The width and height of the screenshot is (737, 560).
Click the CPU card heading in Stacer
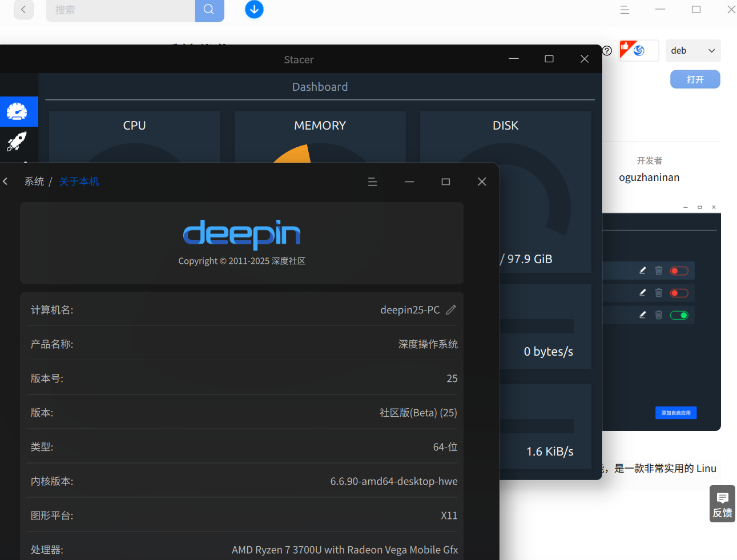135,126
